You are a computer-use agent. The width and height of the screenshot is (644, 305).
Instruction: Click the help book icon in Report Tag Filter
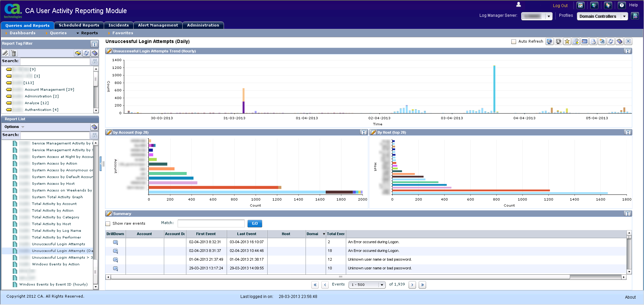coord(95,53)
